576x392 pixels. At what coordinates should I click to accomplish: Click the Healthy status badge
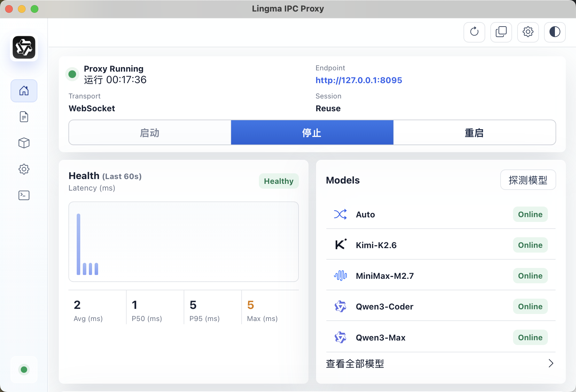[x=279, y=181]
